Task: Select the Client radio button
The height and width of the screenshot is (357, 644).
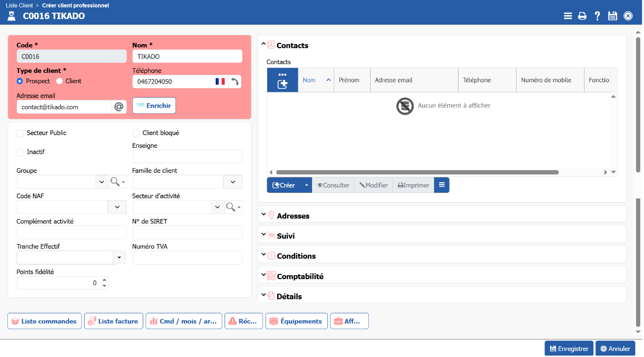Action: [x=60, y=81]
